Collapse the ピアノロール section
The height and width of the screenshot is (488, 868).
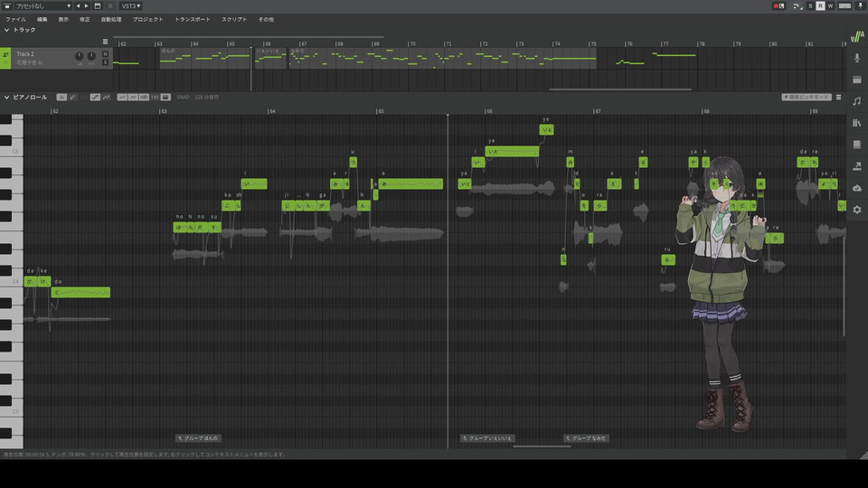[6, 98]
